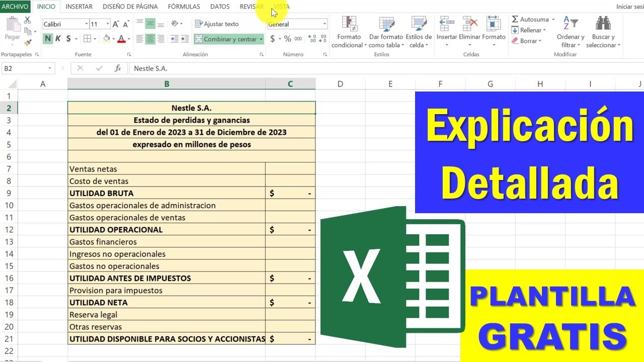Select row 9 header
Viewport: 644px width, 362px height.
click(x=9, y=193)
